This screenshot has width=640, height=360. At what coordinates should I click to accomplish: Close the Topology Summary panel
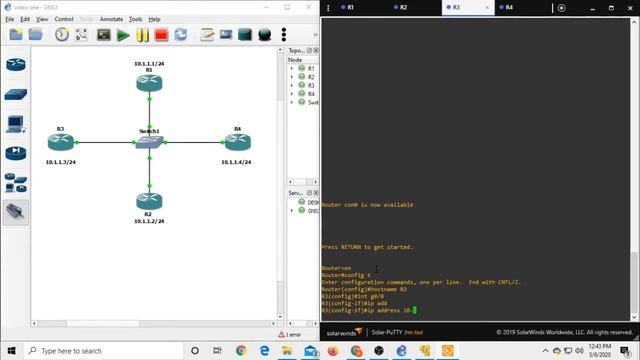click(x=316, y=50)
